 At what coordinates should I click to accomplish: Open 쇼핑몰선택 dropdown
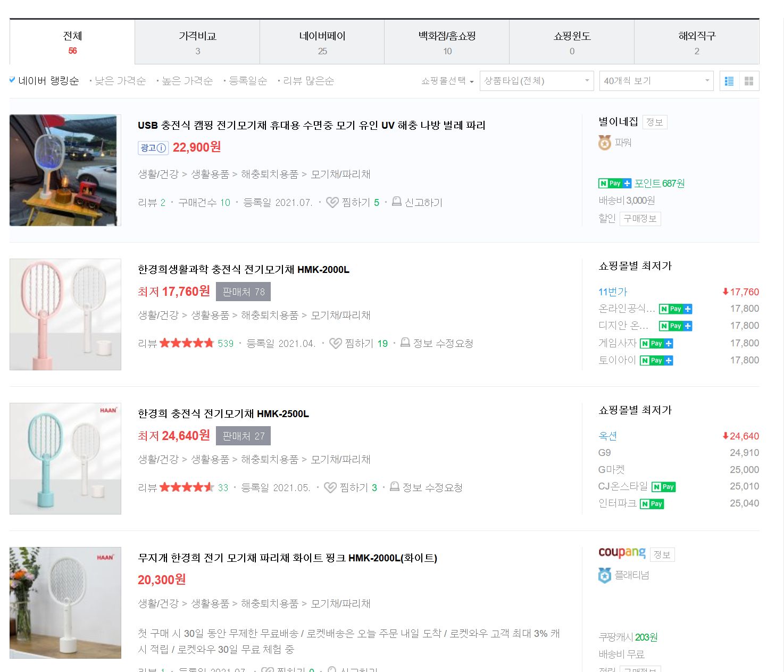(x=447, y=81)
